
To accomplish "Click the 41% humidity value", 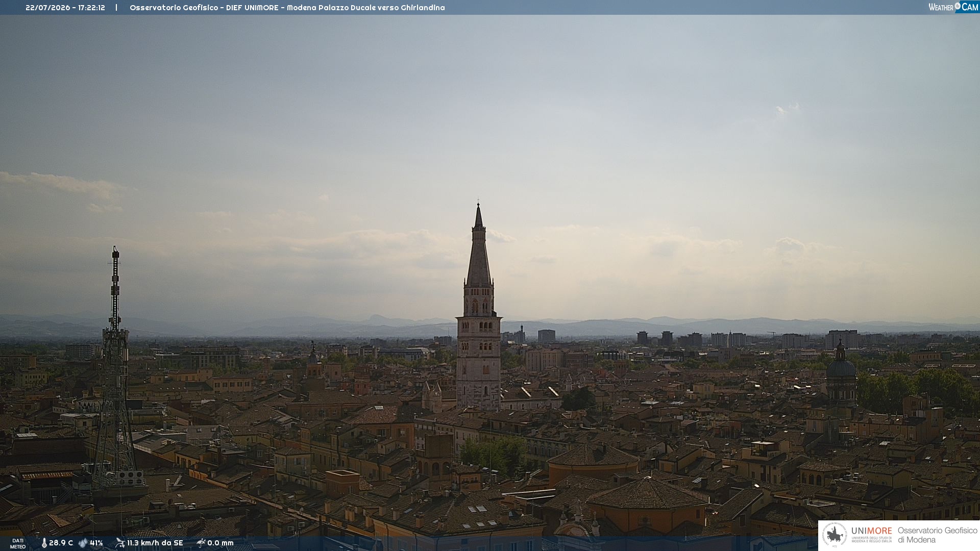I will [96, 543].
